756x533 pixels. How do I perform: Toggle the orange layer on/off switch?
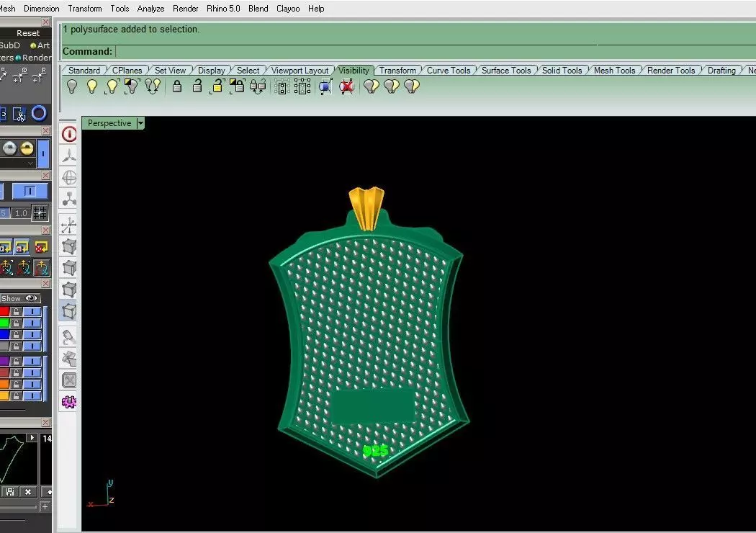32,385
